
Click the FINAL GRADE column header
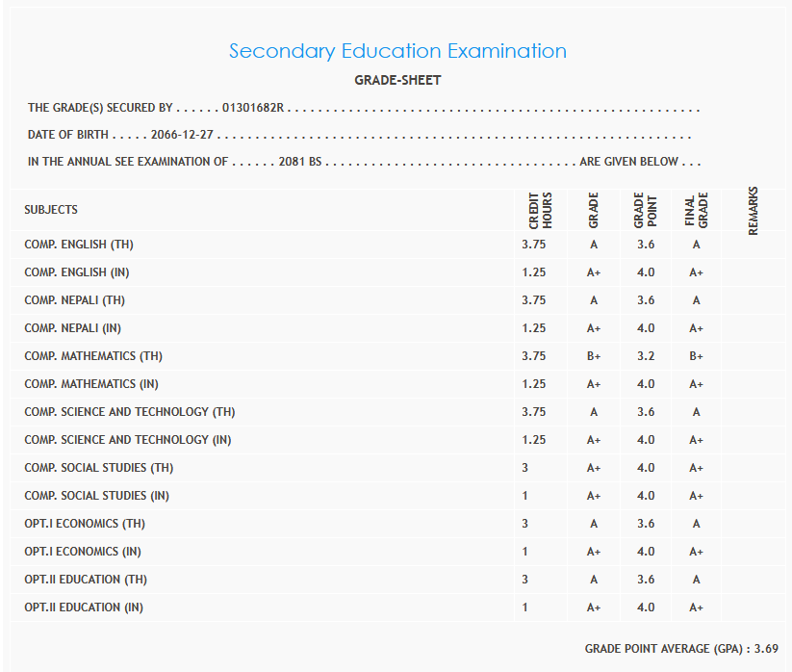696,210
